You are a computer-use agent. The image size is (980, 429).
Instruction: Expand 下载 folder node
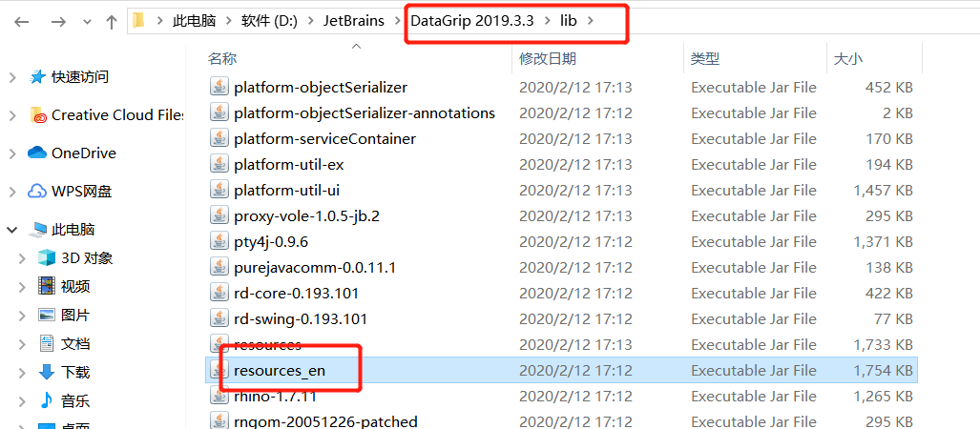(23, 373)
